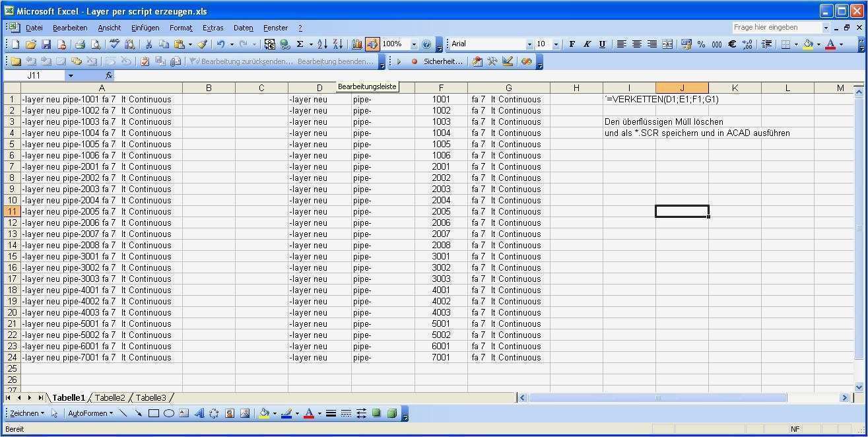Cut selection with the scissors icon
868x437 pixels.
149,44
